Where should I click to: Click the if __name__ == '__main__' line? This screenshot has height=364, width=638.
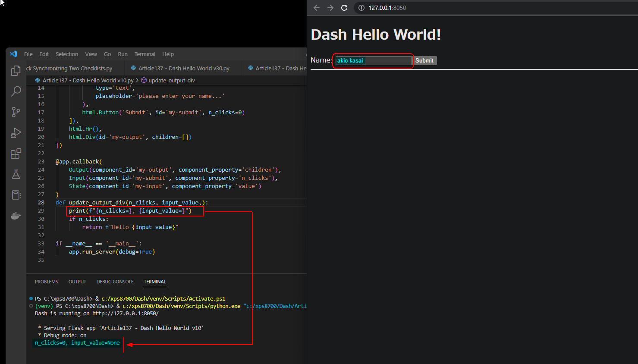coord(99,243)
